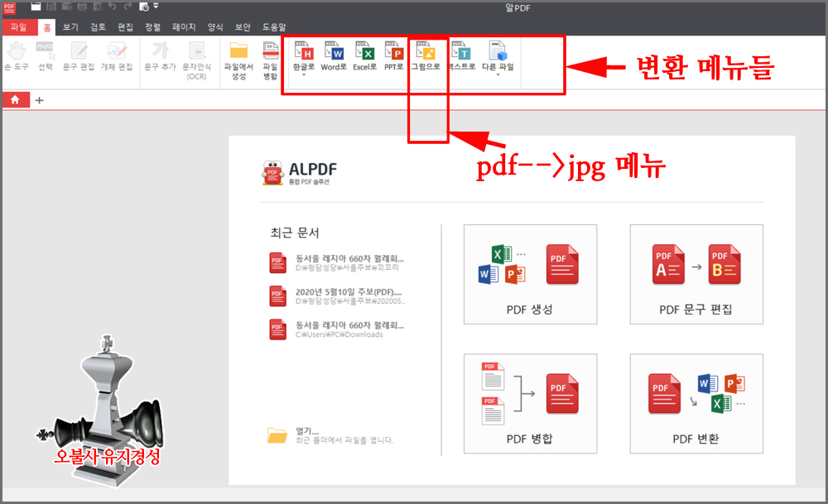828x504 pixels.
Task: Click the open file icon in title bar
Action: pyautogui.click(x=36, y=7)
